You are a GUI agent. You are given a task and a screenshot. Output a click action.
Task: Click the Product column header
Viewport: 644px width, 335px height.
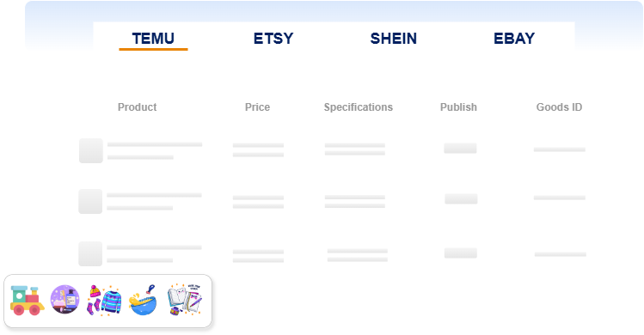138,107
